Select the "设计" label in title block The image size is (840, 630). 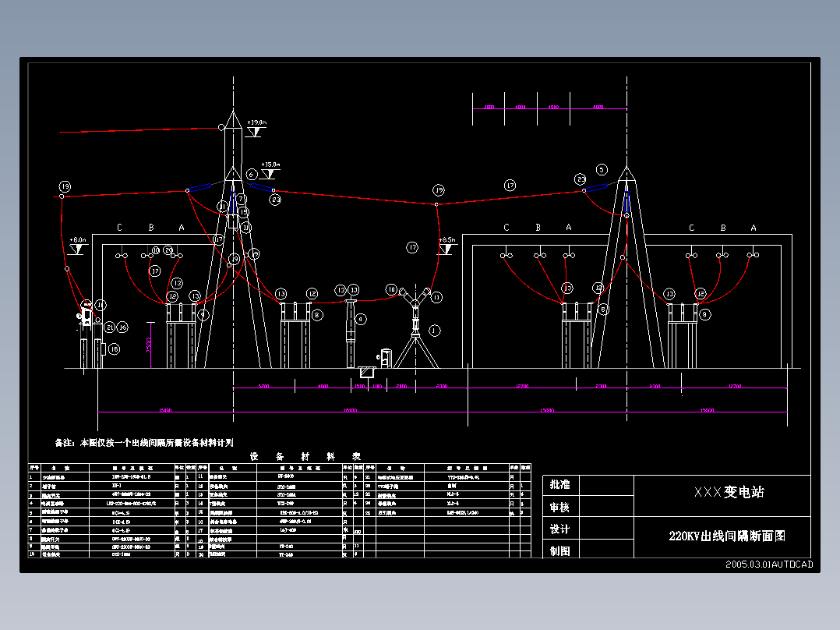(x=559, y=529)
